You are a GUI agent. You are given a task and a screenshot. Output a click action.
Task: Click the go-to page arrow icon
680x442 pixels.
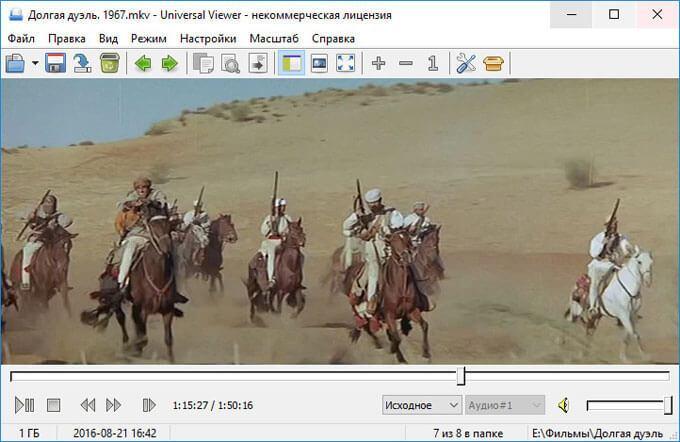[258, 63]
